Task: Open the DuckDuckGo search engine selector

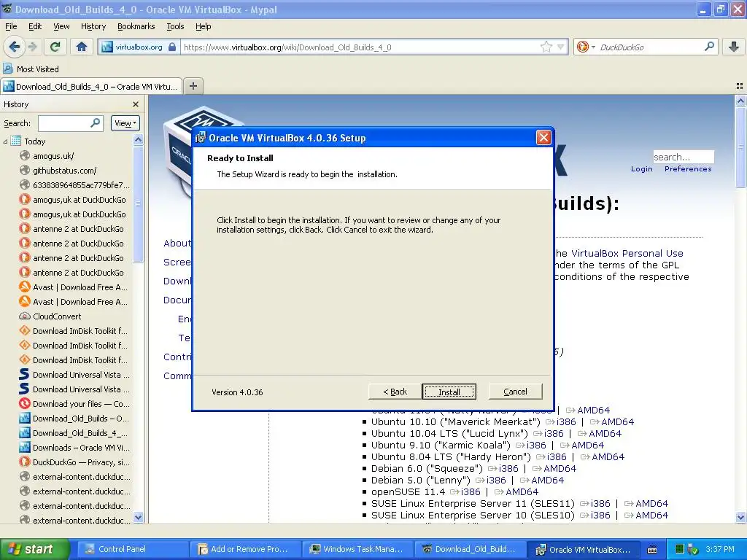Action: coord(586,47)
